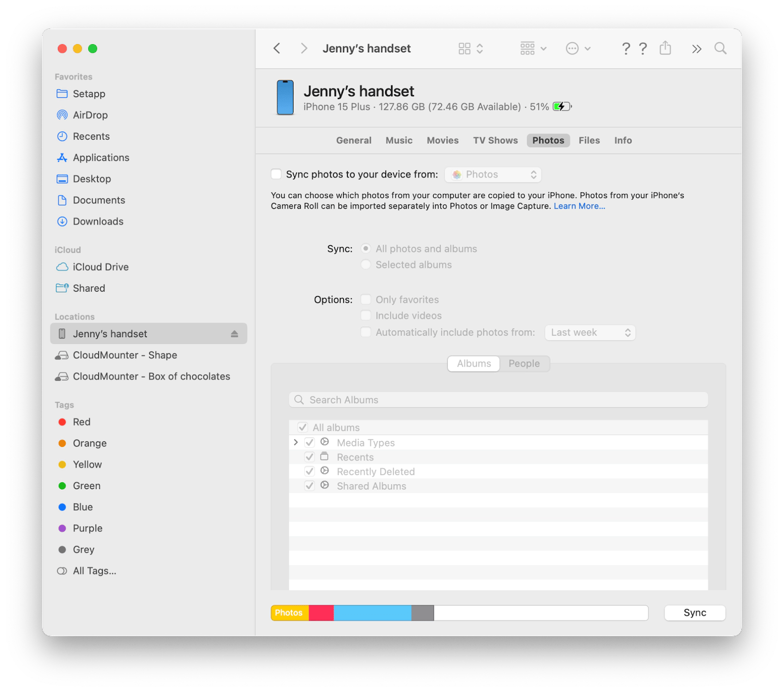
Task: Switch to icon grid view
Action: tap(464, 48)
